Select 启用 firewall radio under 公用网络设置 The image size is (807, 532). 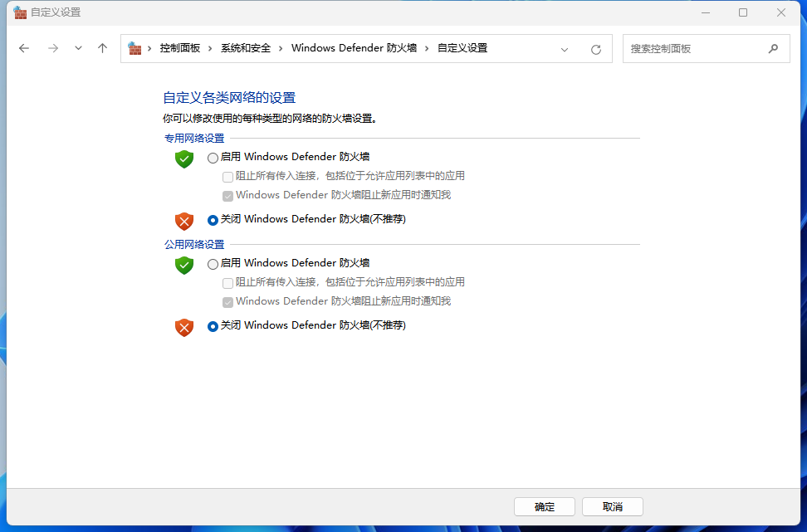point(213,264)
